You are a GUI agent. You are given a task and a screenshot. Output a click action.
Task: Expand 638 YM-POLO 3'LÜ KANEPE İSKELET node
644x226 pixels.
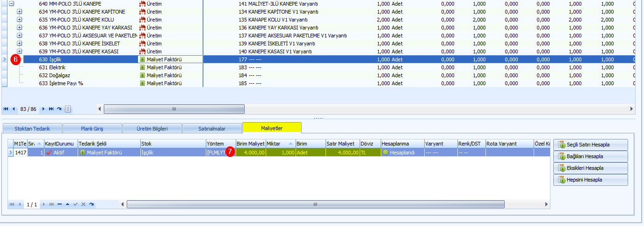19,44
